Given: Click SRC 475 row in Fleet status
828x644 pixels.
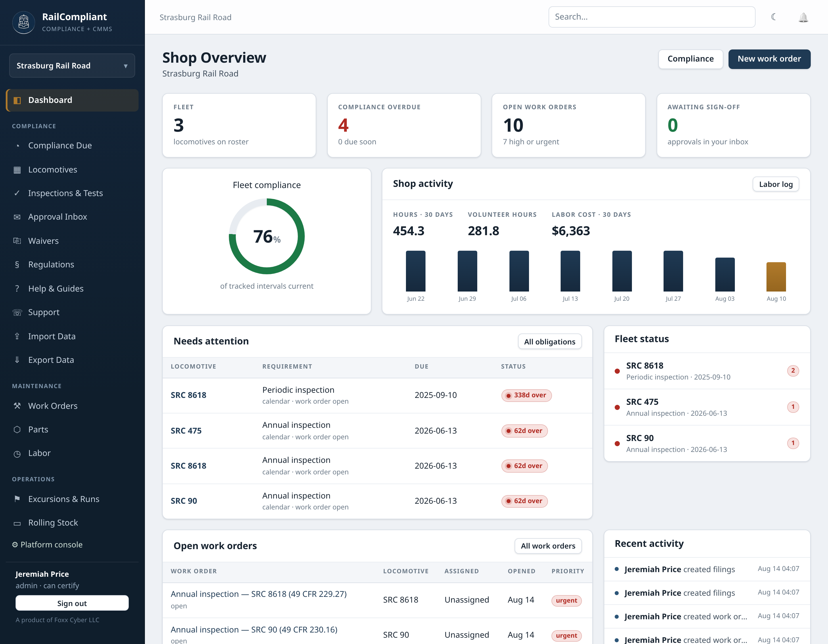Looking at the screenshot, I should click(707, 407).
